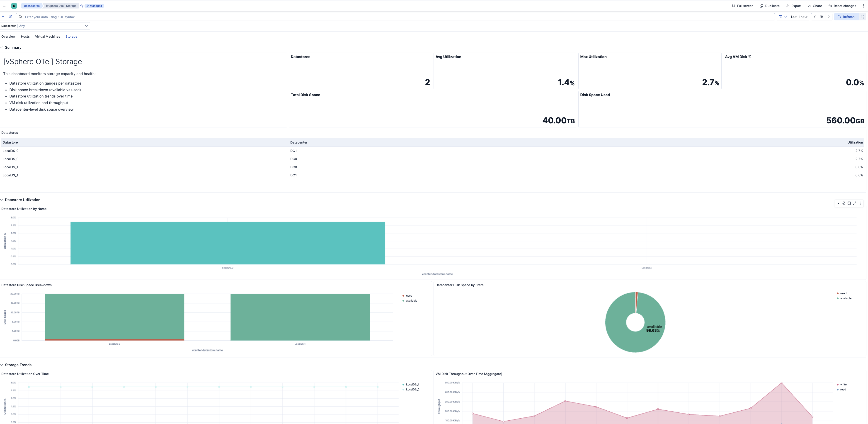Open the Datacenter 'Any' dropdown

(x=53, y=26)
